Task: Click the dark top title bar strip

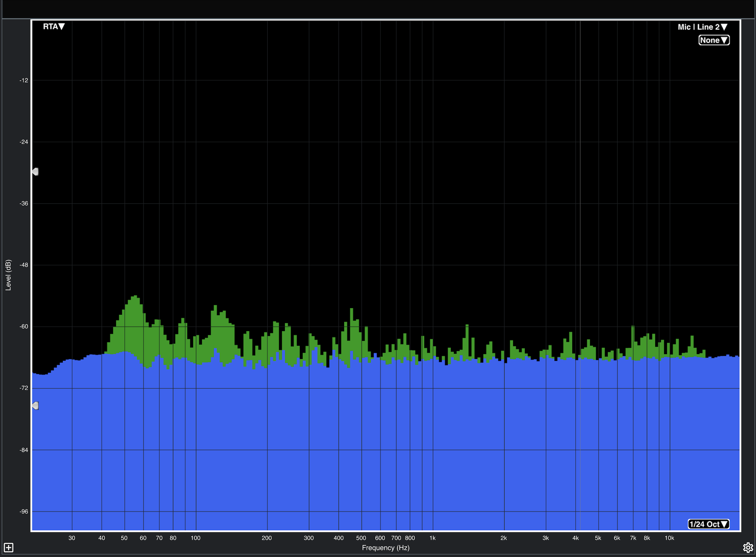Action: [378, 9]
